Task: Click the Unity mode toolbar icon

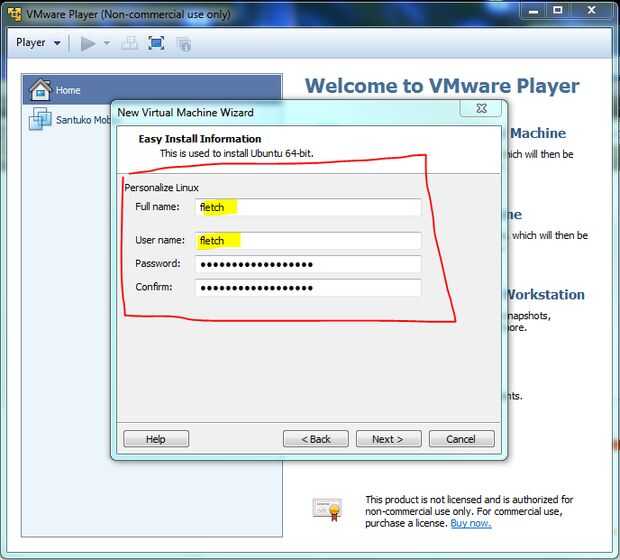Action: pos(183,44)
